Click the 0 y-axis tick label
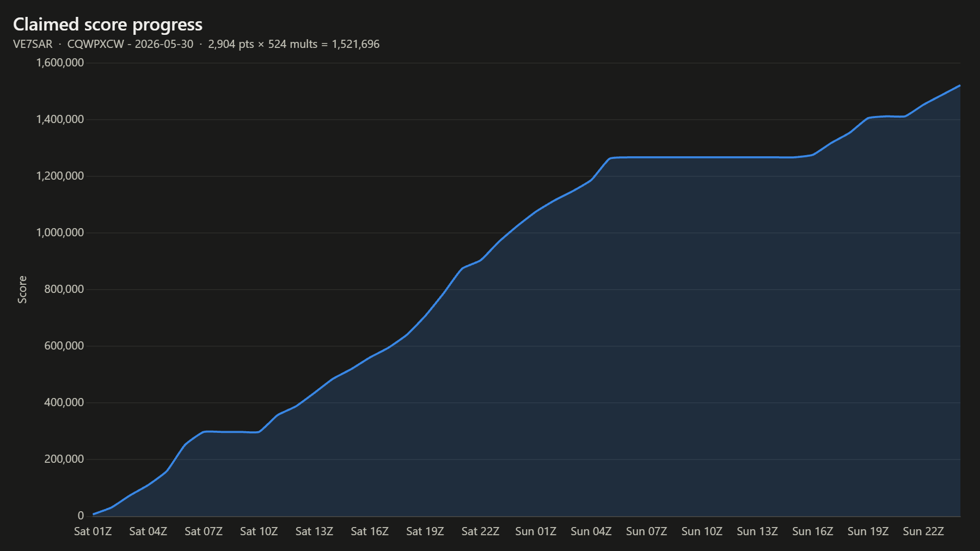Viewport: 980px width, 551px height. point(81,516)
